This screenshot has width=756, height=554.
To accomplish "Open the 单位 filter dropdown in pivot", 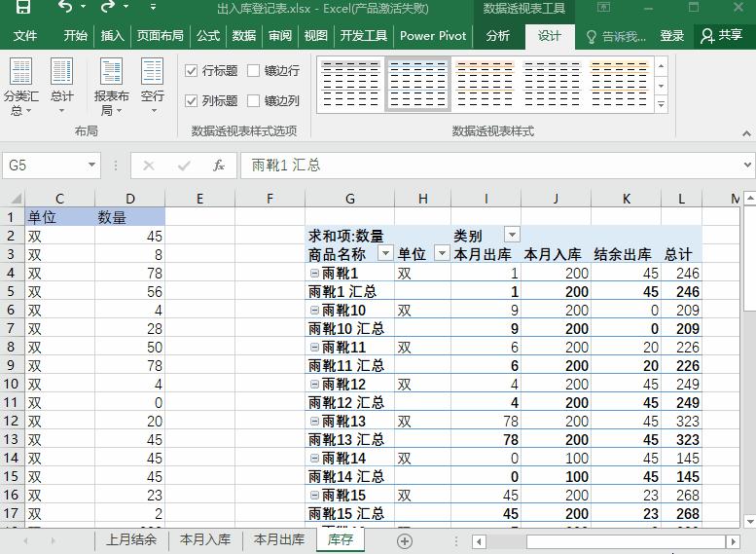I will 442,253.
